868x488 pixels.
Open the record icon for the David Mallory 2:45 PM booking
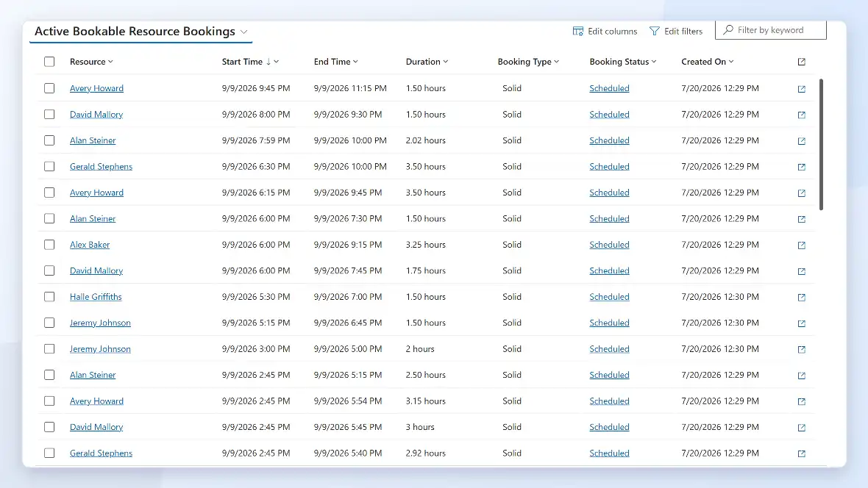tap(801, 427)
